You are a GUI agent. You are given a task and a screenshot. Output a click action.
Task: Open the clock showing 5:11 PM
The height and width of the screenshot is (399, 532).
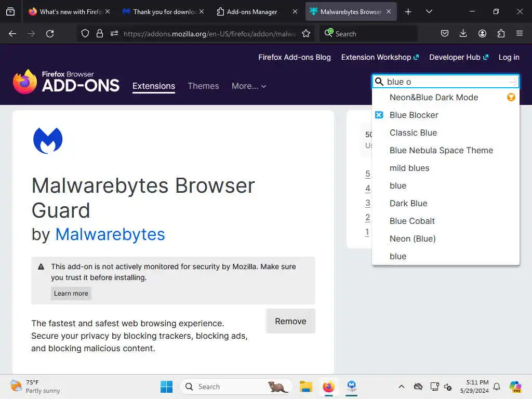(474, 387)
